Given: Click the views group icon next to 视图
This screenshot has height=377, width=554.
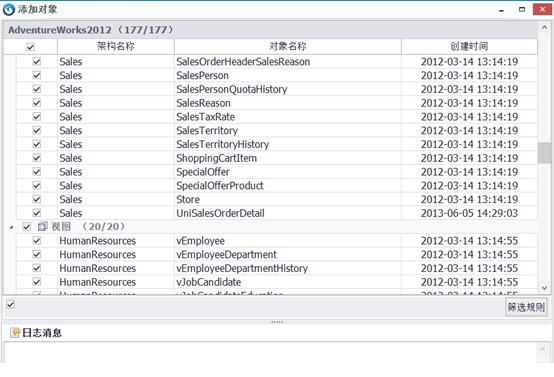Looking at the screenshot, I should pos(42,226).
